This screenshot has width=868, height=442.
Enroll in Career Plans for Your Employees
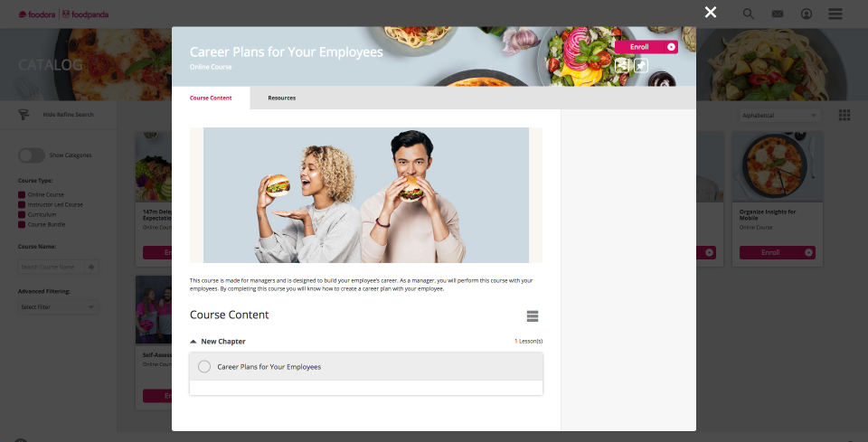point(646,47)
